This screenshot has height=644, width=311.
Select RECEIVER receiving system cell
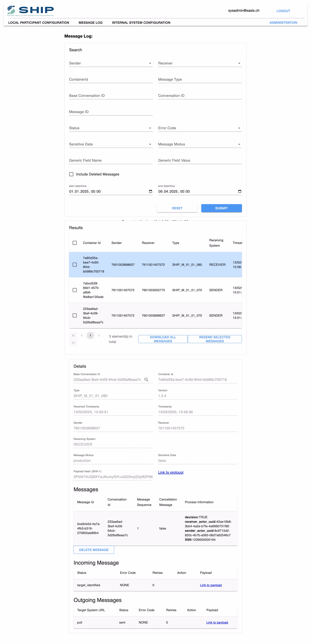coord(217,265)
